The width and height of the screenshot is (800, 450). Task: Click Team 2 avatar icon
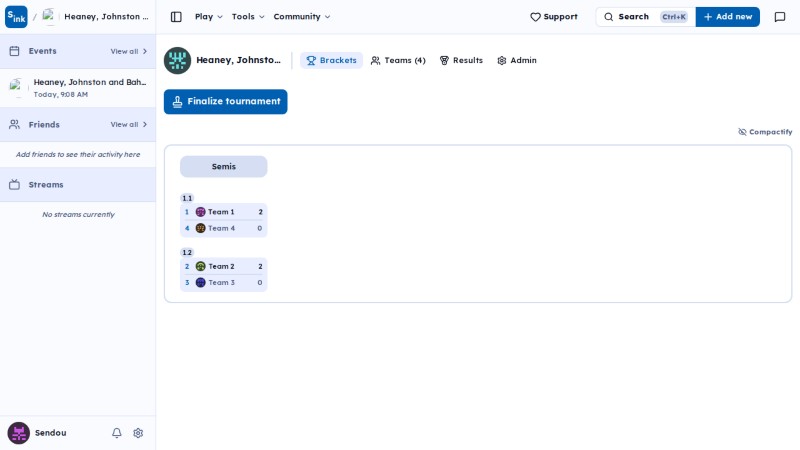click(x=201, y=266)
